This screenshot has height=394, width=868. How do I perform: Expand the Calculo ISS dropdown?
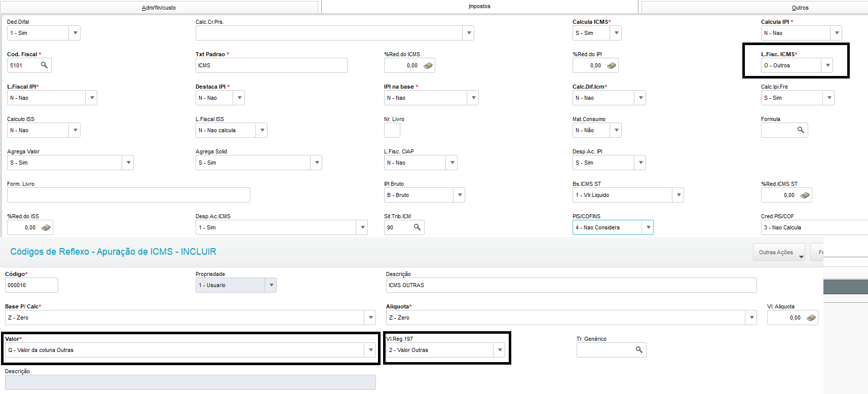[x=75, y=130]
